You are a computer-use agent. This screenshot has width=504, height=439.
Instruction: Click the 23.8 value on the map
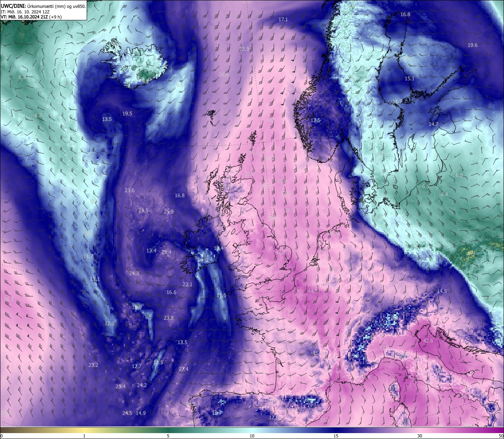click(x=169, y=318)
